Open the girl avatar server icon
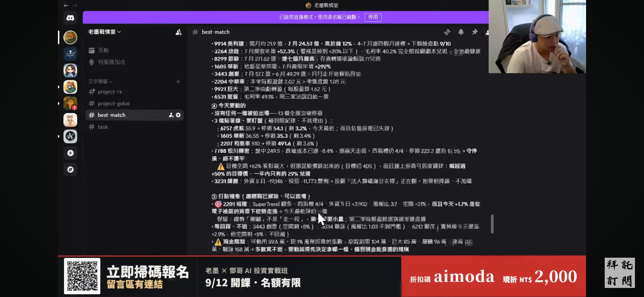644x297 pixels. pyautogui.click(x=70, y=70)
